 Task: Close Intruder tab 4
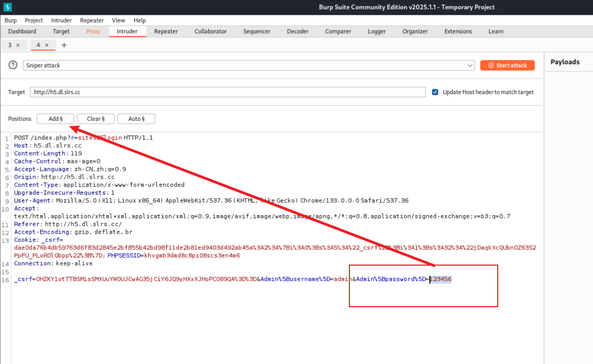(46, 45)
